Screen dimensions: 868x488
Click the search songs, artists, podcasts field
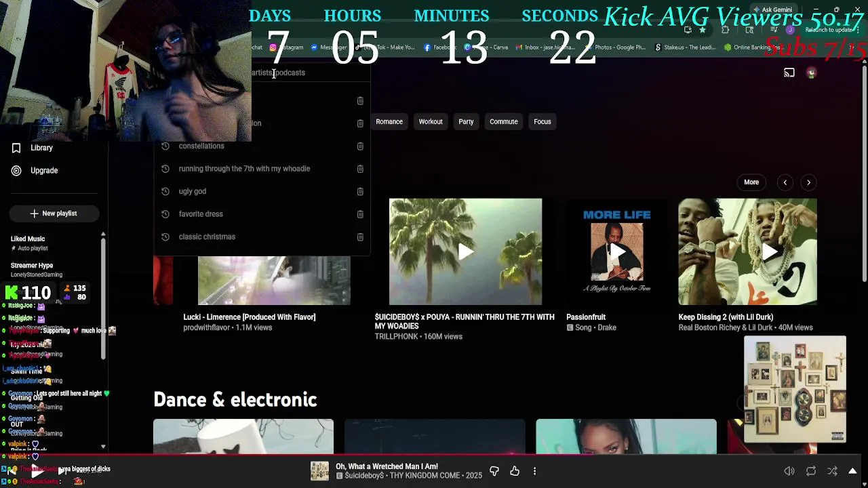point(278,73)
